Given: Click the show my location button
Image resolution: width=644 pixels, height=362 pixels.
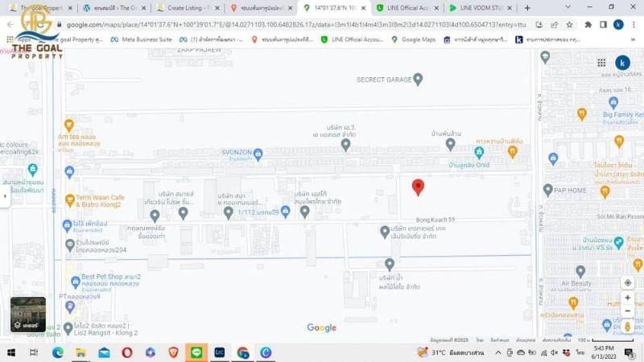Looking at the screenshot, I should coord(628,283).
